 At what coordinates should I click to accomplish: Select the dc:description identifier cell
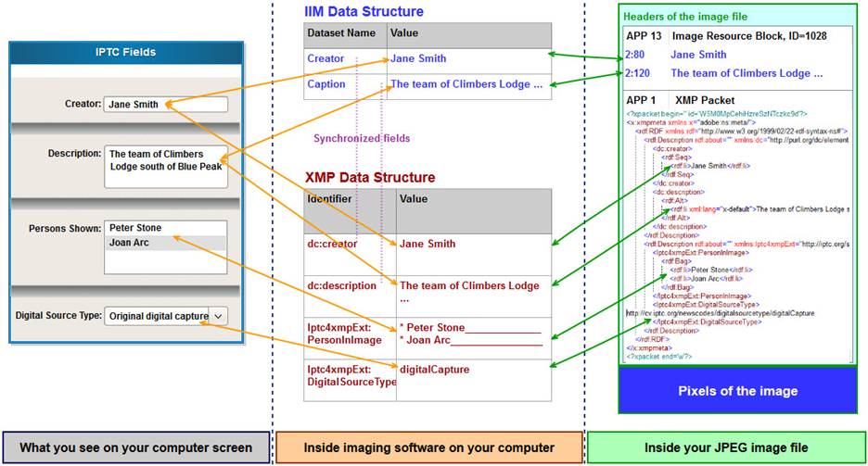pos(350,286)
